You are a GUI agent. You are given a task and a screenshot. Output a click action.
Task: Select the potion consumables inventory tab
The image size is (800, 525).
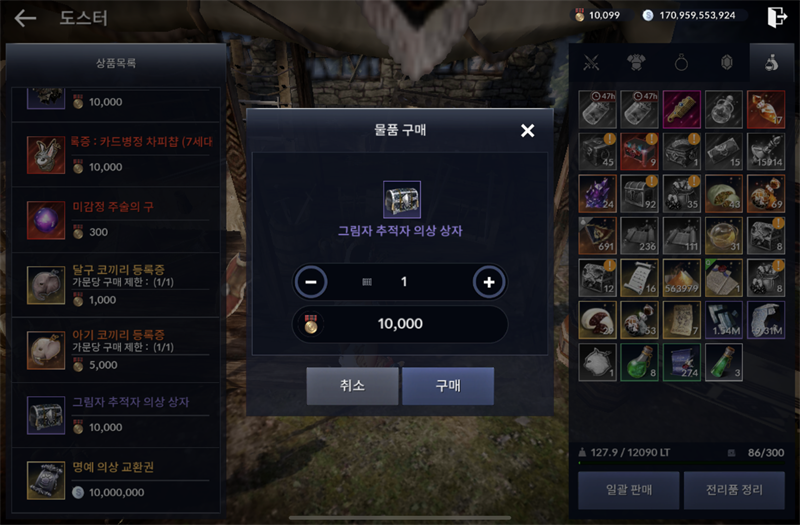[x=771, y=63]
